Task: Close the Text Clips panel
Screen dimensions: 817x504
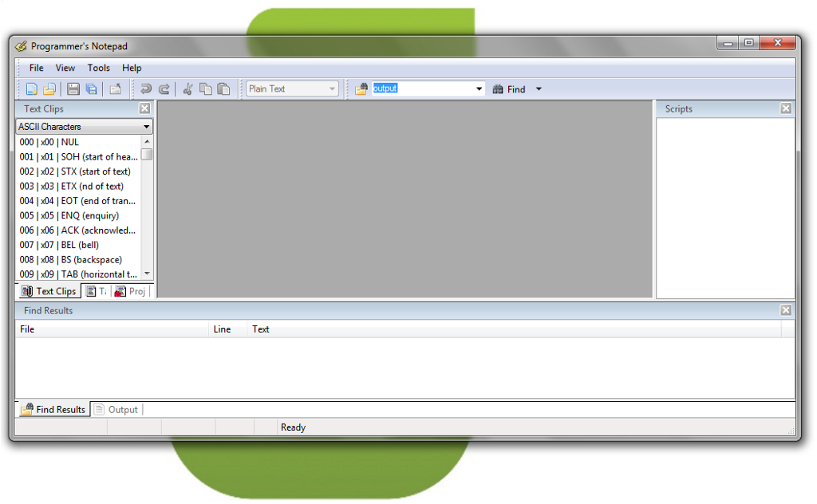Action: 145,108
